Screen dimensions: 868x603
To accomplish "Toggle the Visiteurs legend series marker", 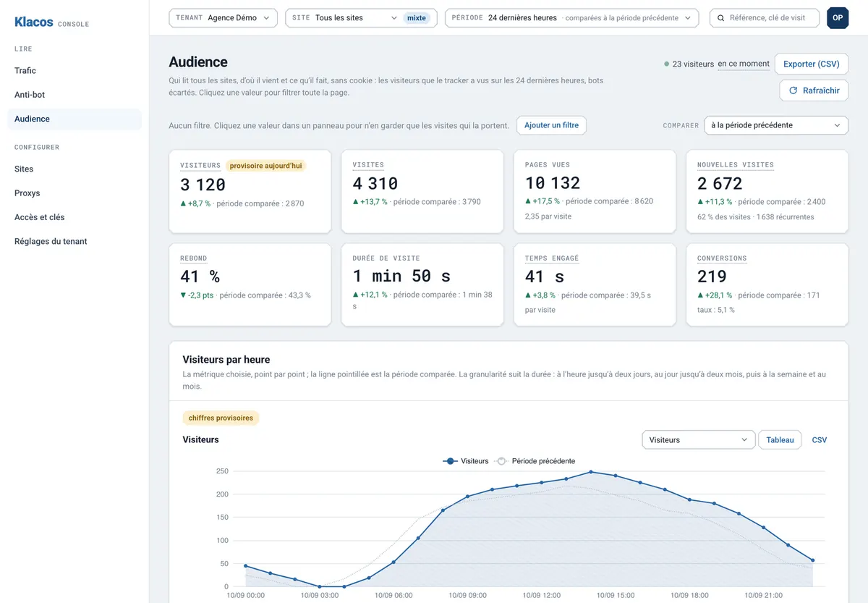I will tap(450, 461).
